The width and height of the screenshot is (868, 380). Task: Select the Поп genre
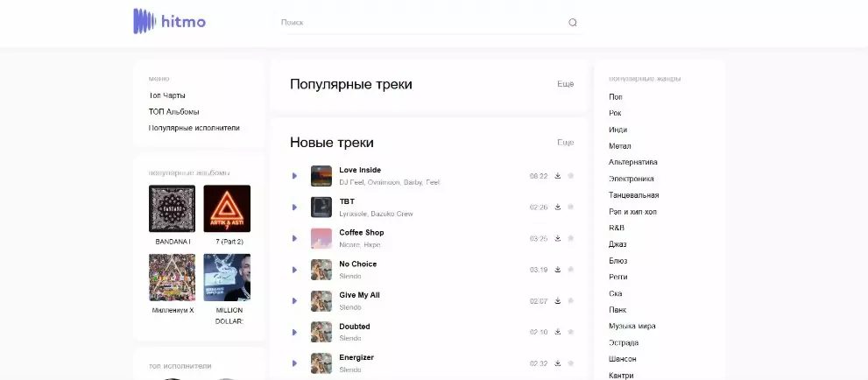pos(616,97)
